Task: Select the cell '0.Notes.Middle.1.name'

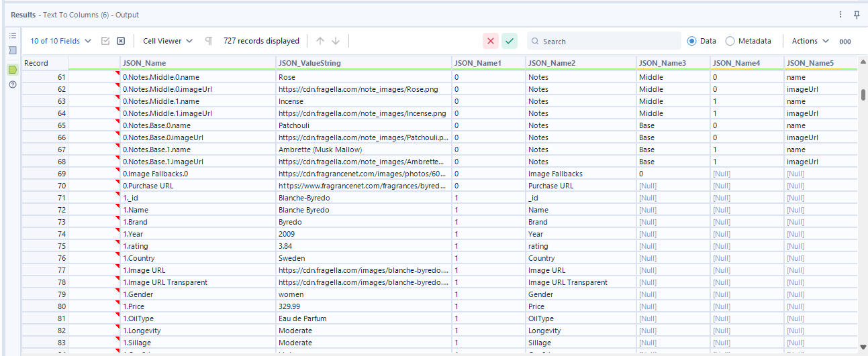Action: point(198,101)
